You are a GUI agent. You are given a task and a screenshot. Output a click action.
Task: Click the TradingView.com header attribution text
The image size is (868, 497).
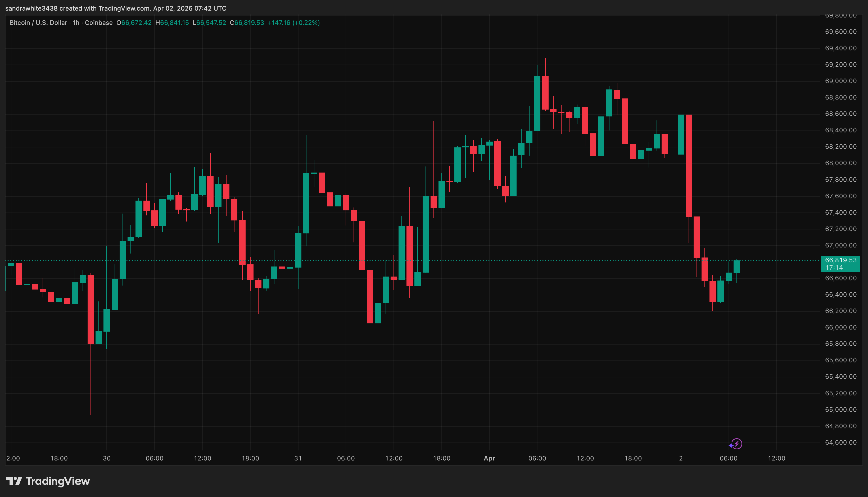click(124, 8)
